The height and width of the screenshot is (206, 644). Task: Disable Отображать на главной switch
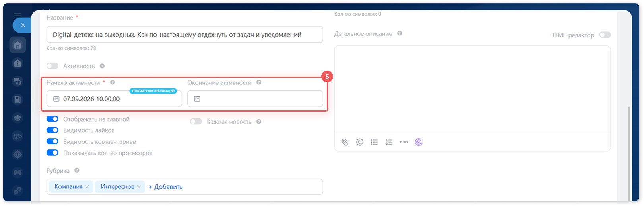[x=52, y=119]
